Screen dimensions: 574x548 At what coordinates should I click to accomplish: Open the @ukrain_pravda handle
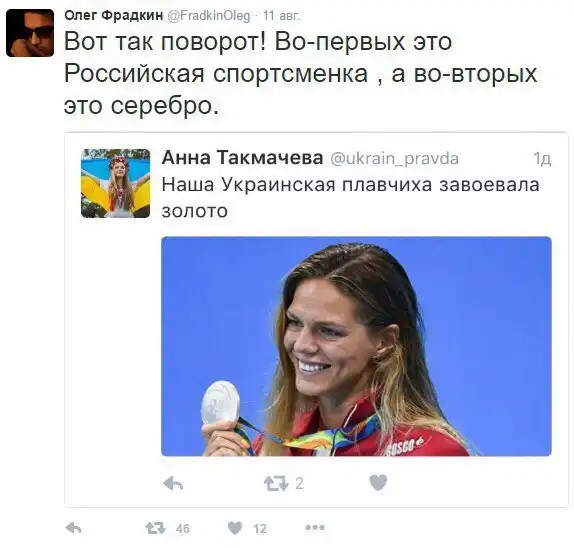coord(394,159)
